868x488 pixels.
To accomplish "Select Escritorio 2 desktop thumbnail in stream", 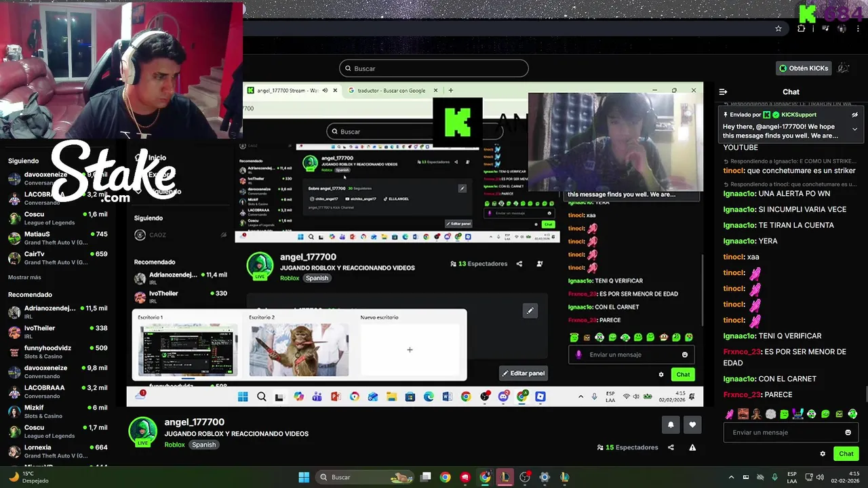I will click(x=299, y=350).
